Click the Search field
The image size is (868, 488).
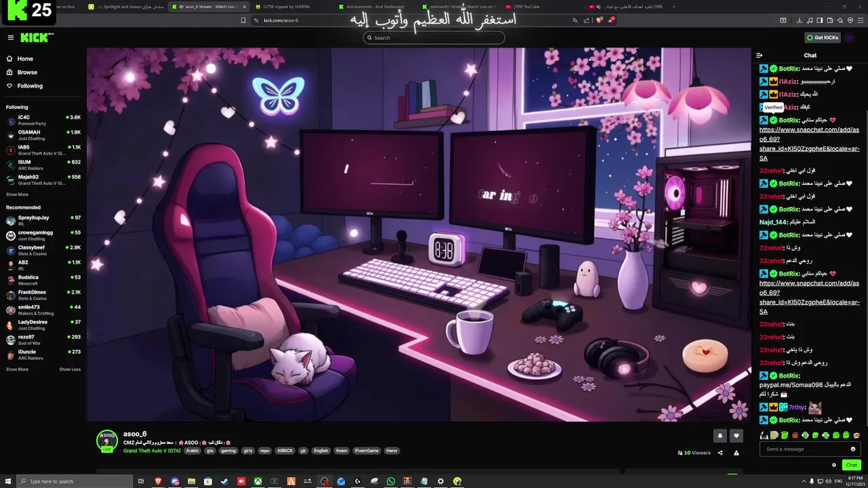point(434,38)
